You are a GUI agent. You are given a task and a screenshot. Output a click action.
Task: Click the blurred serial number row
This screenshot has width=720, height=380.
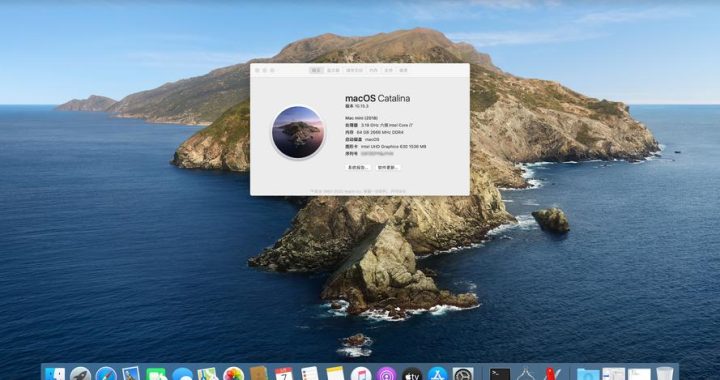369,154
